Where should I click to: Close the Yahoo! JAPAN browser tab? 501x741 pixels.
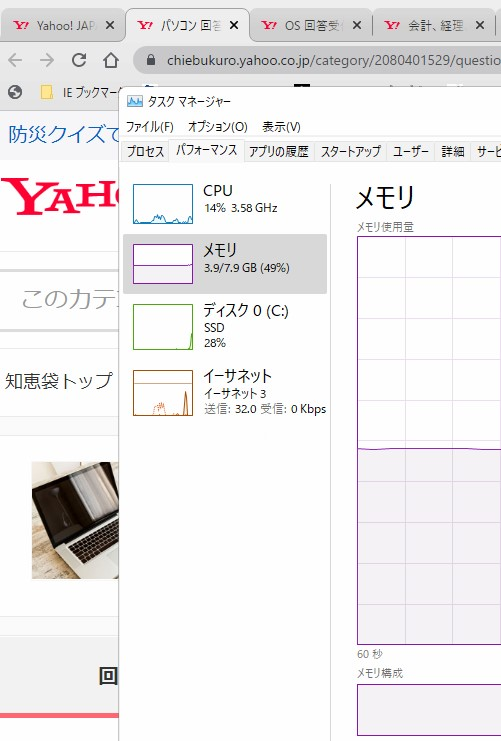tap(110, 25)
